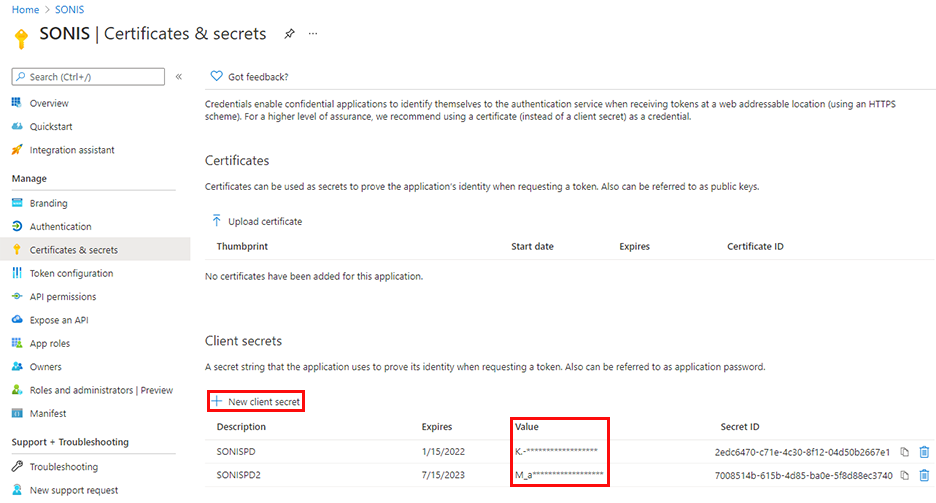Select Token configuration in the sidebar
This screenshot has width=936, height=503.
(x=71, y=273)
